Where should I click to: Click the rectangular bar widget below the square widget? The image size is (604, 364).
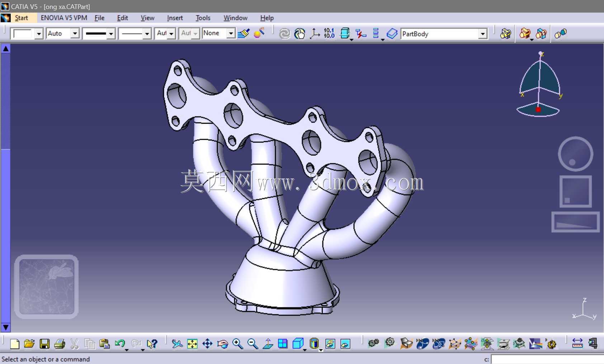576,222
